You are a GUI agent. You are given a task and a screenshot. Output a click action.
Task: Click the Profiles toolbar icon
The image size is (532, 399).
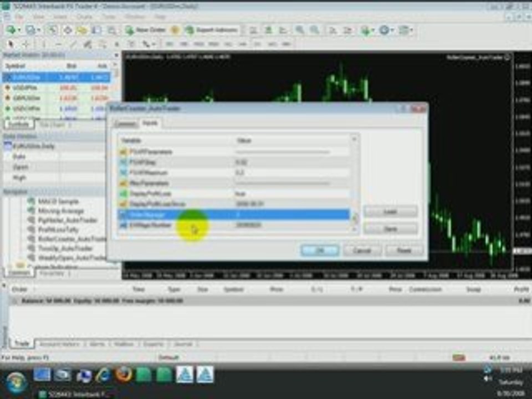pos(30,30)
